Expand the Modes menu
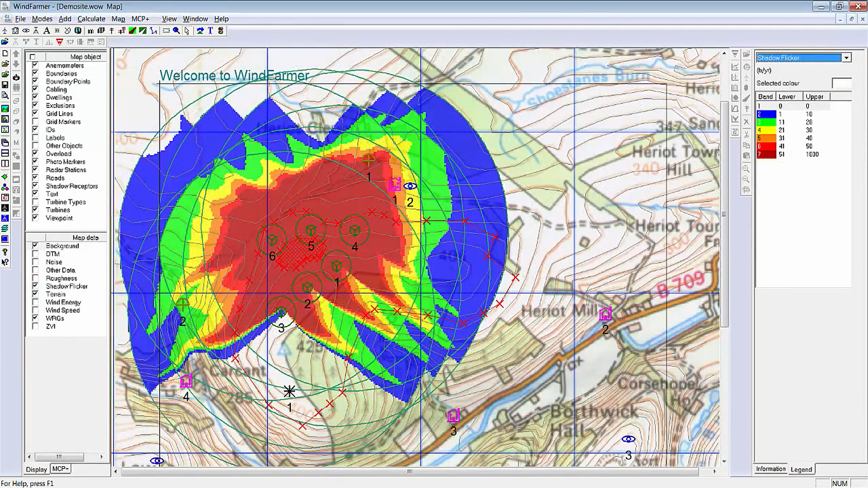This screenshot has width=868, height=488. click(42, 19)
